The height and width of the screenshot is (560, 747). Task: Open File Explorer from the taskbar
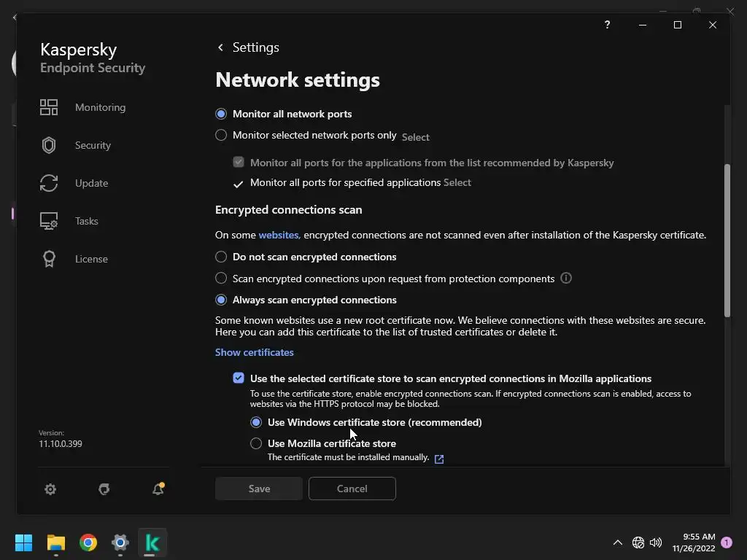point(55,542)
